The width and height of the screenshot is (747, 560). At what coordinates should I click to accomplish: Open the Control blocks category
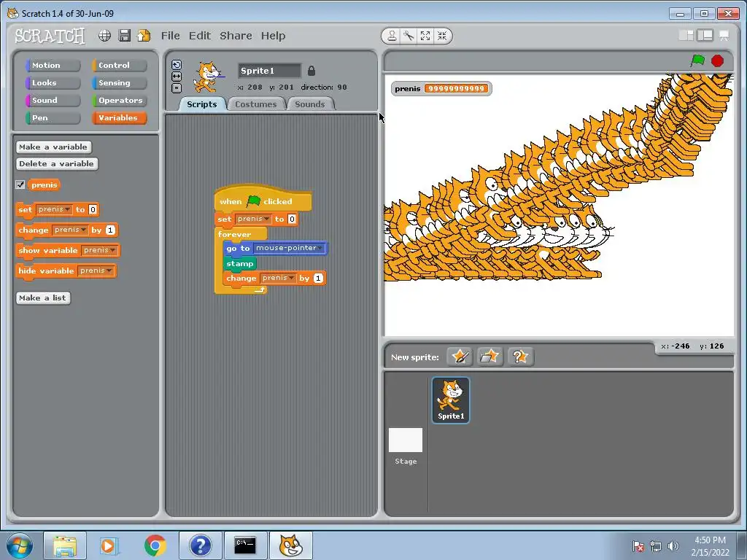pyautogui.click(x=119, y=65)
